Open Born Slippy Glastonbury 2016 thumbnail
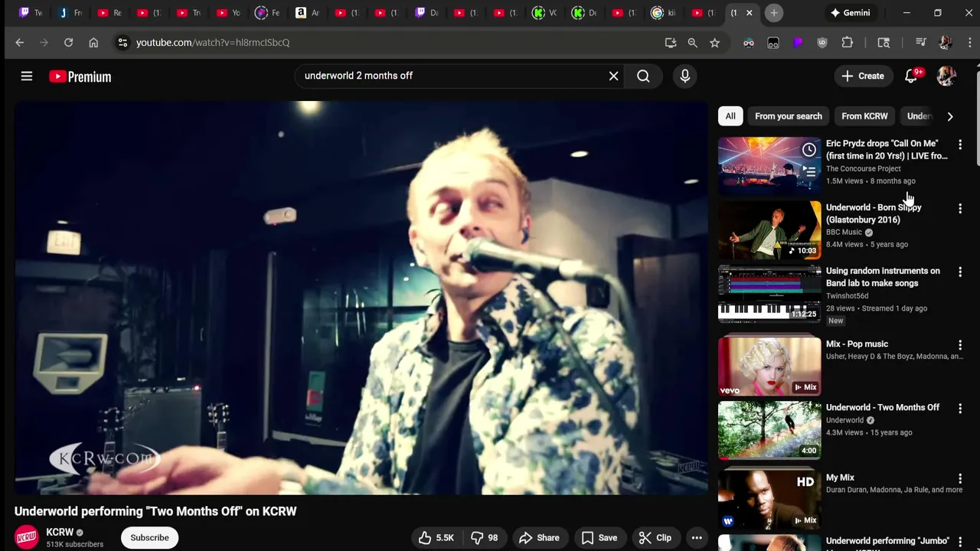 (769, 230)
